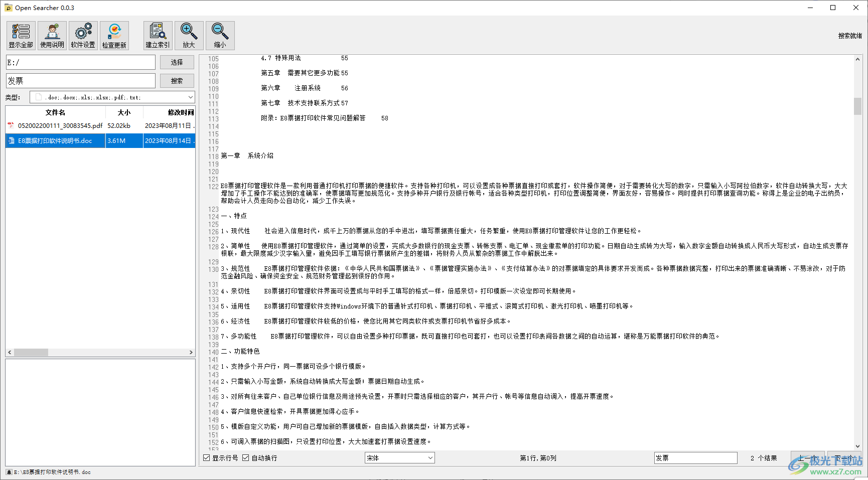Image resolution: width=868 pixels, height=480 pixels.
Task: Select the E8票据打印软件说明书.doc file entry
Action: click(55, 141)
